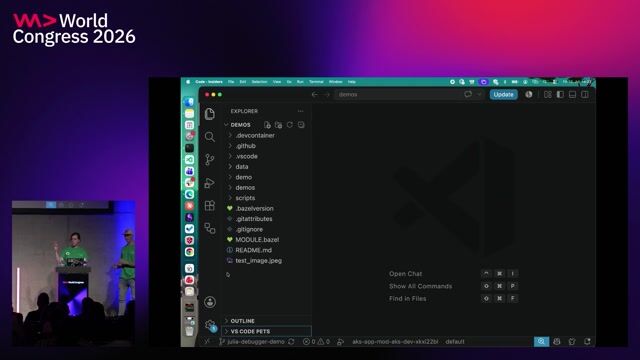The image size is (640, 360).
Task: Open Explorer more actions ellipsis
Action: 300,111
